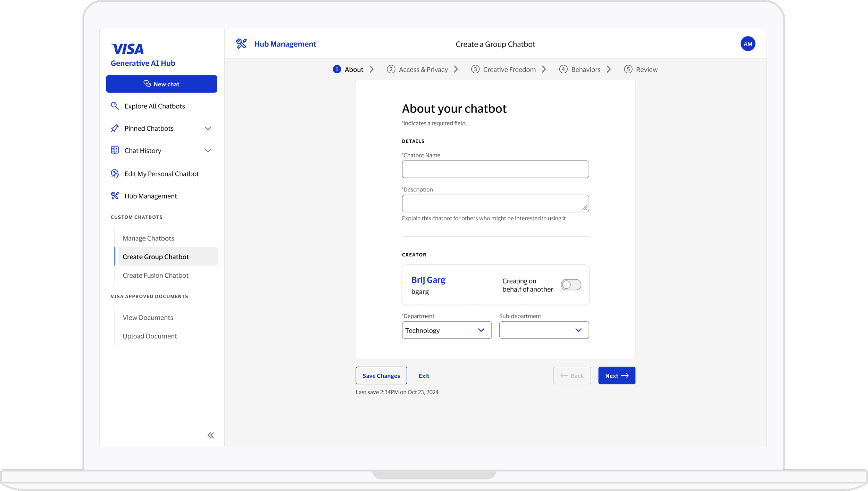Focus the Chatbot Name input field
Viewport: 868px width, 491px height.
coord(495,169)
